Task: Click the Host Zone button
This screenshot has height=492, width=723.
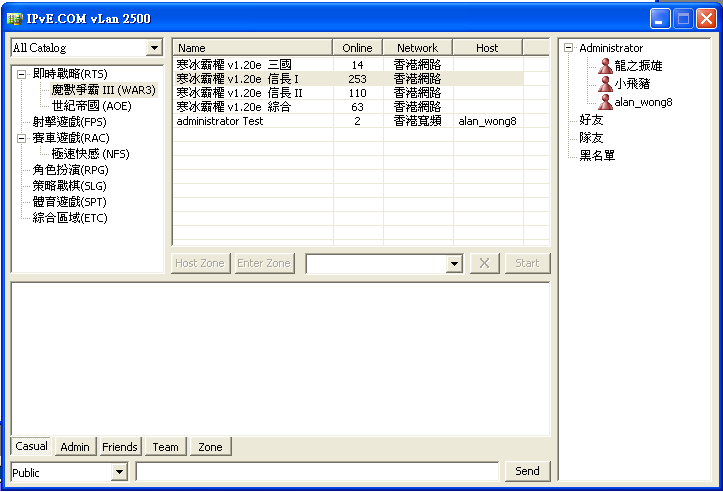Action: (x=200, y=263)
